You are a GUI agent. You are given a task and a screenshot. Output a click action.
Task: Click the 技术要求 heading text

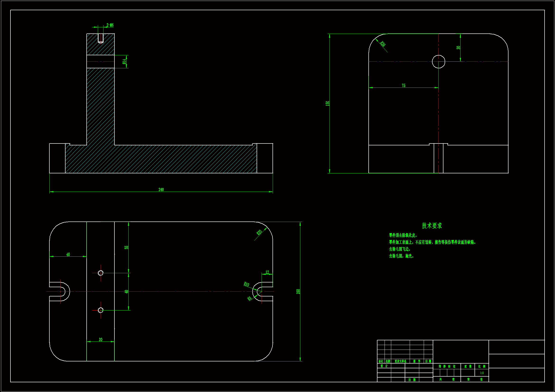pyautogui.click(x=432, y=226)
